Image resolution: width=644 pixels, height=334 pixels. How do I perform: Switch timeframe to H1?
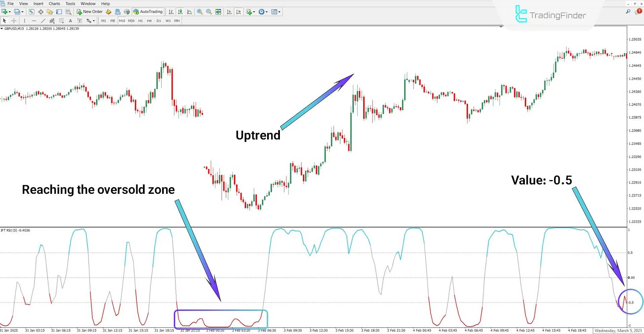(140, 20)
